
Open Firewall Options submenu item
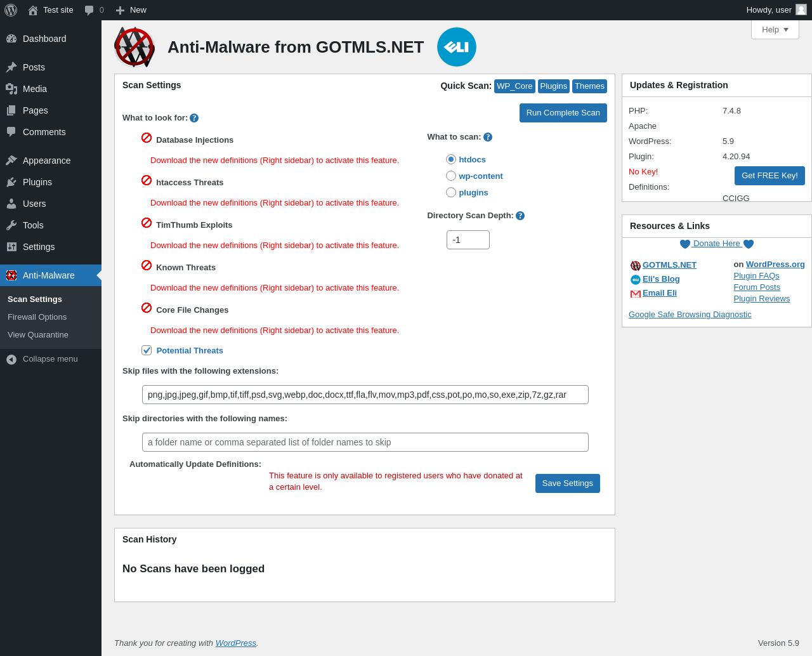37,317
